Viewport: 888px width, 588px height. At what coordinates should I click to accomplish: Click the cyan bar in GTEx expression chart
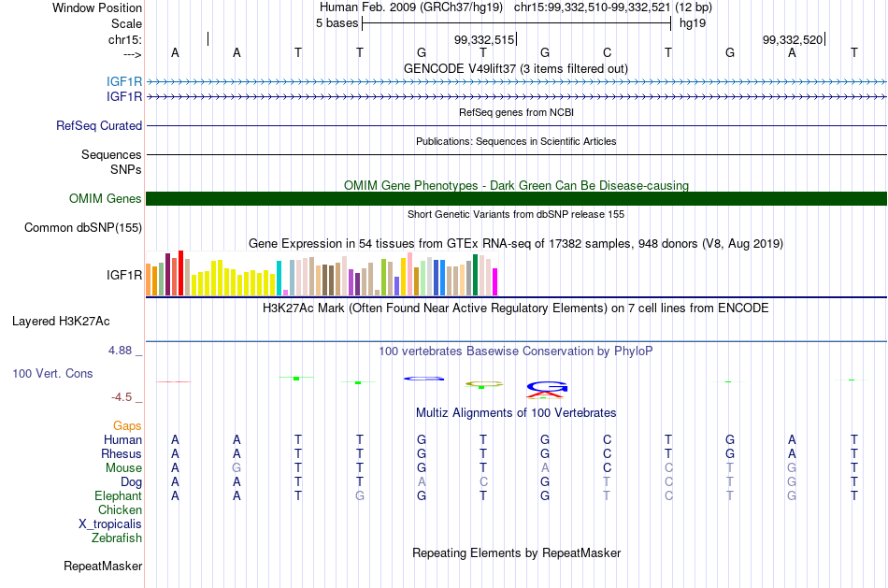[x=279, y=279]
